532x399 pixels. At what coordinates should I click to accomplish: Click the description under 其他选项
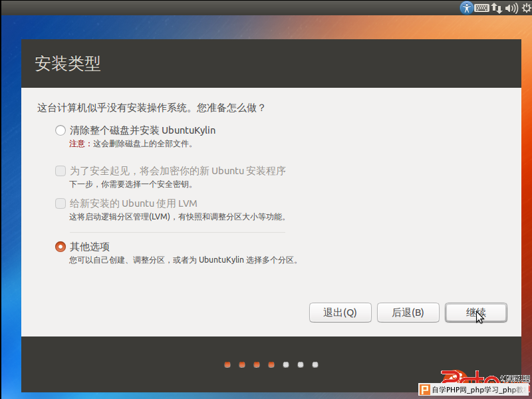(184, 260)
